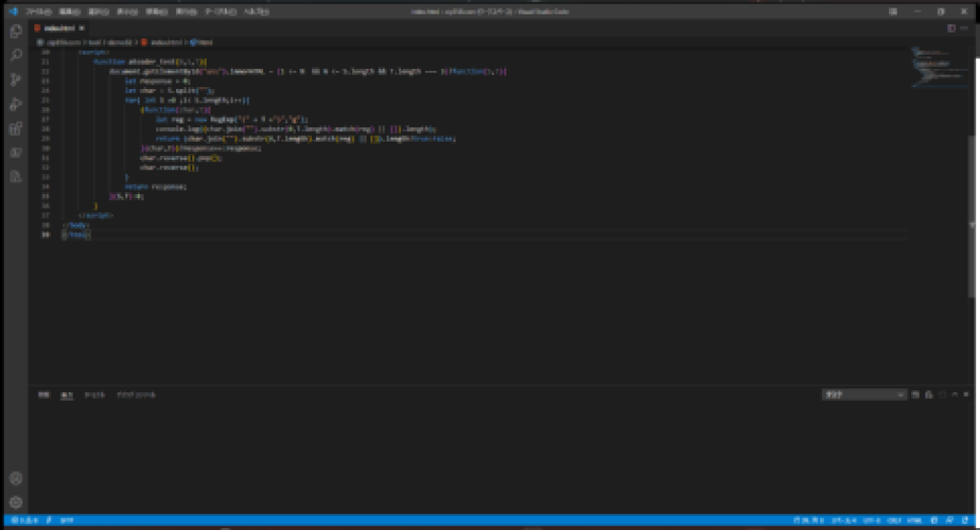The height and width of the screenshot is (530, 980).
Task: Click the for loop code line
Action: (x=187, y=100)
